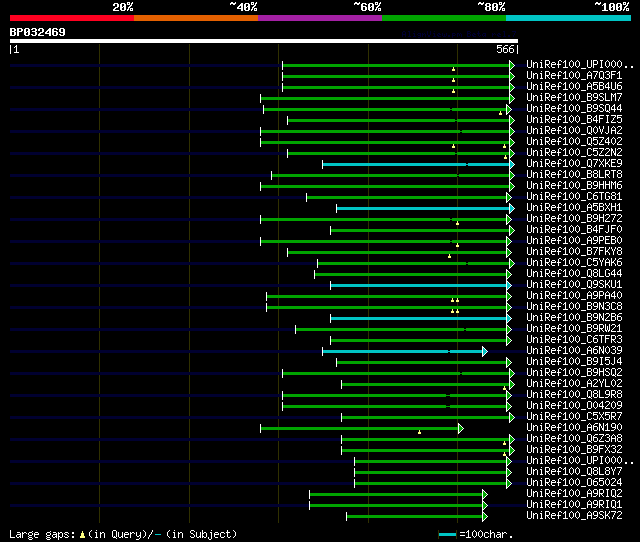Click the arrowhead ending the A6N039 cyan alignment
This screenshot has width=640, height=542.
pos(484,351)
